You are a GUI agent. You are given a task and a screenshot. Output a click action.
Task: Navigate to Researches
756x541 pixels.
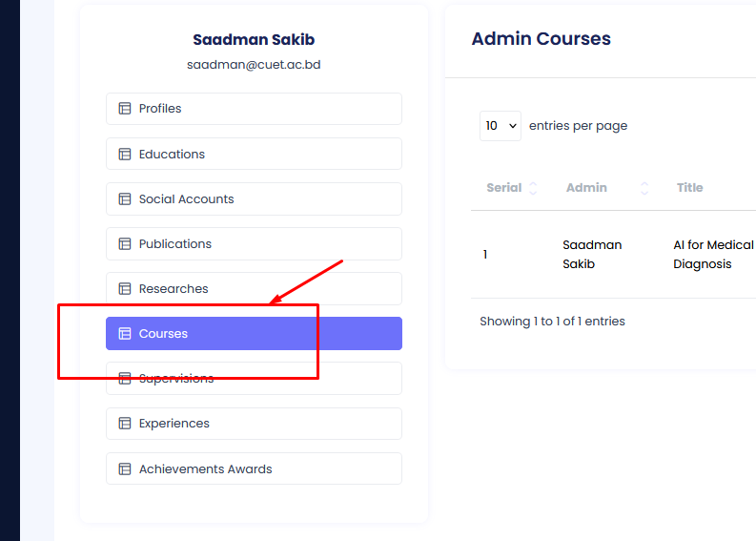pos(254,289)
